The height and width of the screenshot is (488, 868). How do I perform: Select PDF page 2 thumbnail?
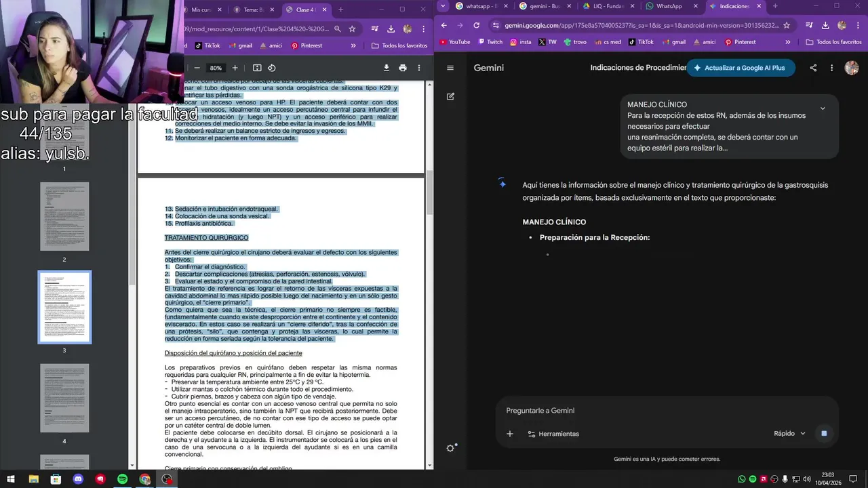tap(64, 216)
